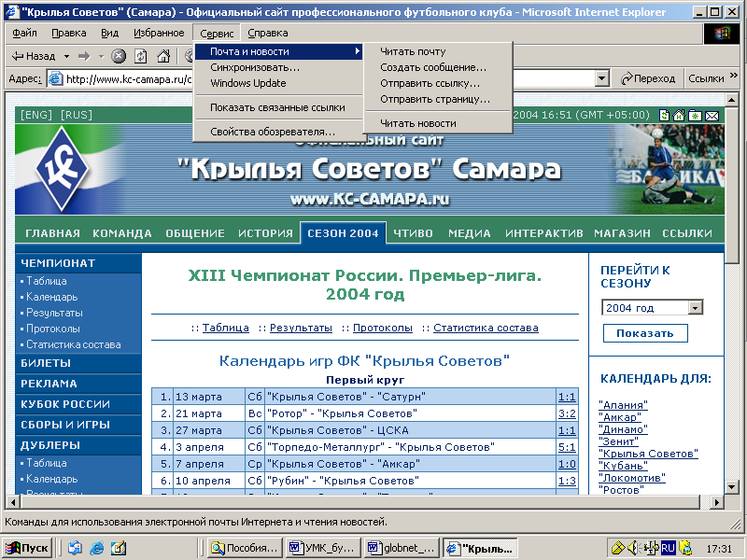Choose Отправить страницу… in submenu
The image size is (747, 560).
438,99
